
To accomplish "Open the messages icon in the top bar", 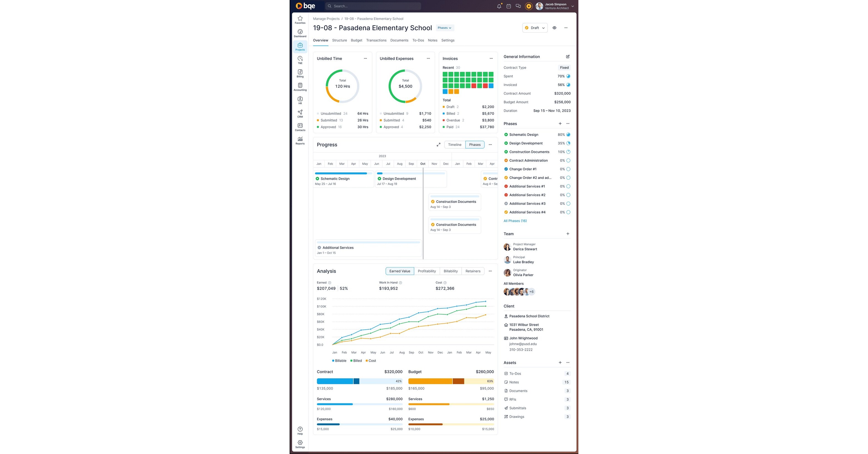I will pos(518,6).
